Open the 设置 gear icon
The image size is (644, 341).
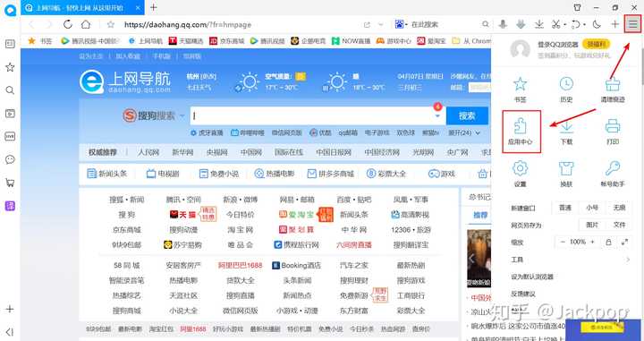521,168
